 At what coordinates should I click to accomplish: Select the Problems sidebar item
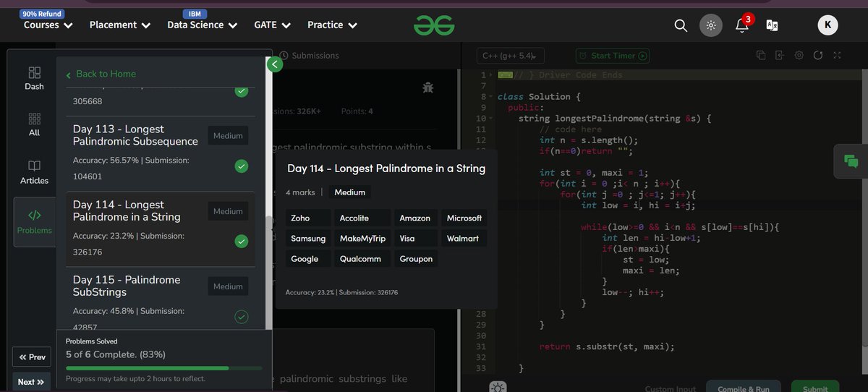(34, 222)
